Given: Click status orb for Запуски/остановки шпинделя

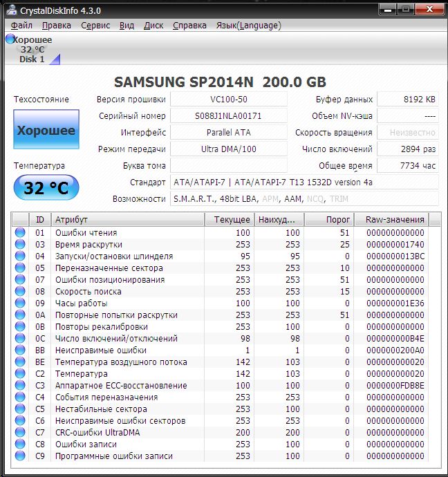Looking at the screenshot, I should pos(20,256).
